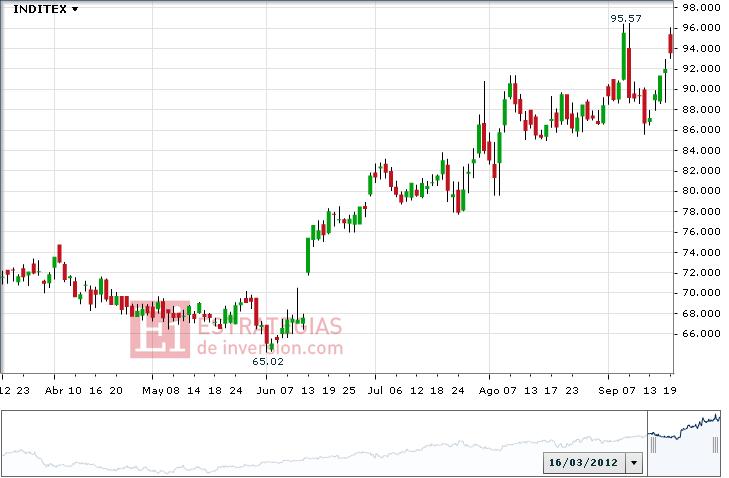The image size is (729, 478).
Task: Click the 72.000 price axis label
Action: (x=701, y=272)
